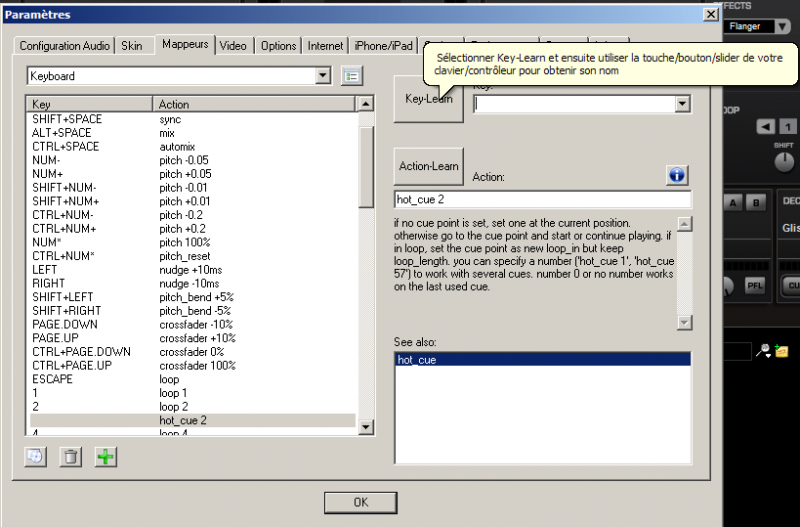800x527 pixels.
Task: Open the Flanger effect dropdown arrow
Action: coord(782,27)
